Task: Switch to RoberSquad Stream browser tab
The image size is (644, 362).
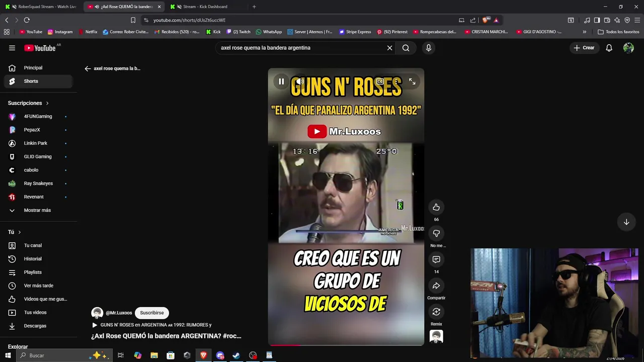Action: pos(41,7)
